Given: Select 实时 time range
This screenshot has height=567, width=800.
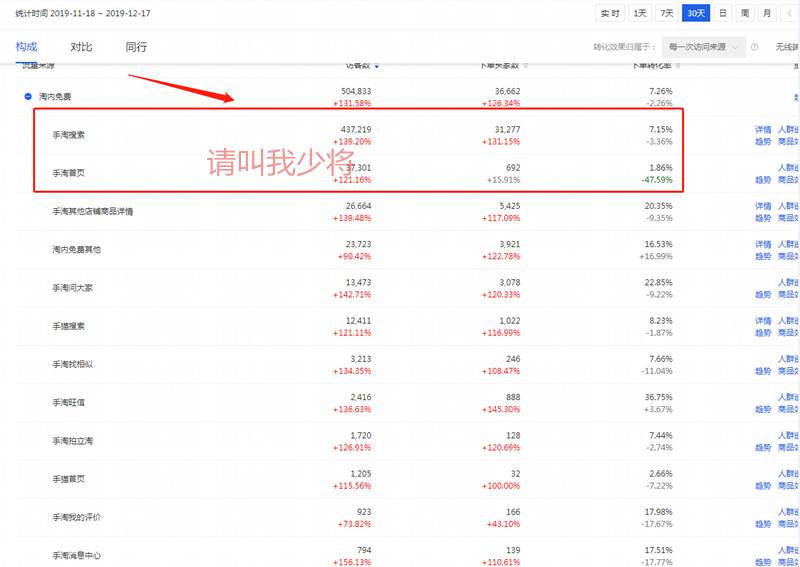Looking at the screenshot, I should point(609,13).
